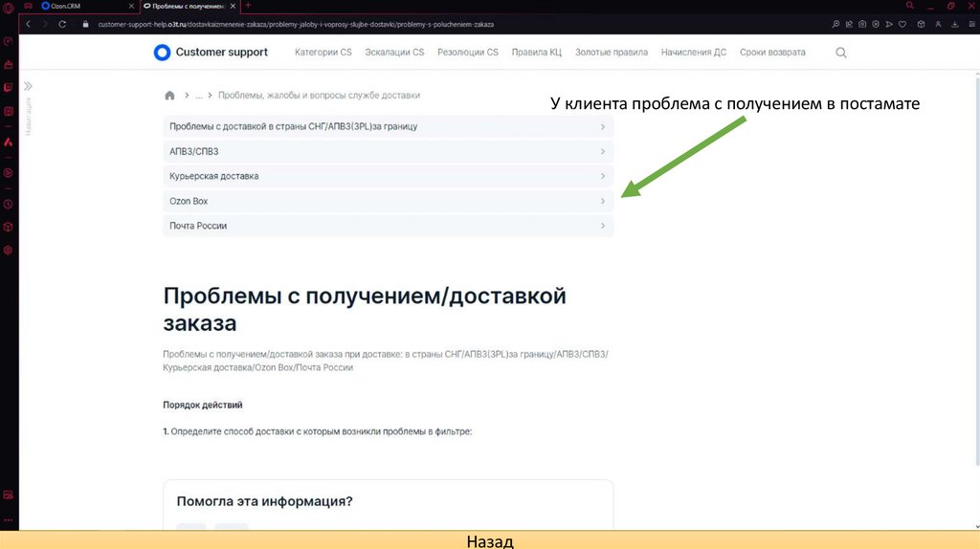This screenshot has width=980, height=549.
Task: Click the speedometer icon in the Opera sidebar
Action: point(8,42)
